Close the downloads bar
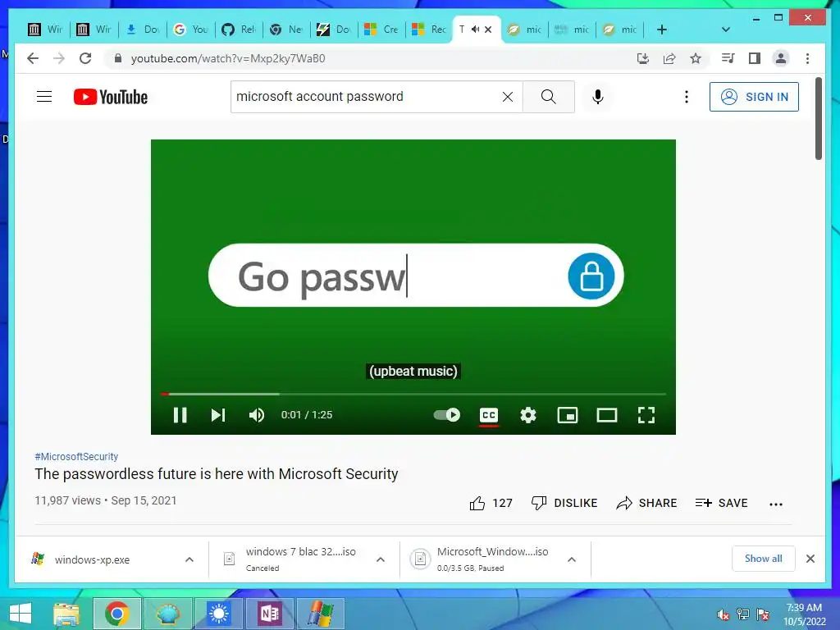Viewport: 840px width, 630px height. click(x=810, y=559)
